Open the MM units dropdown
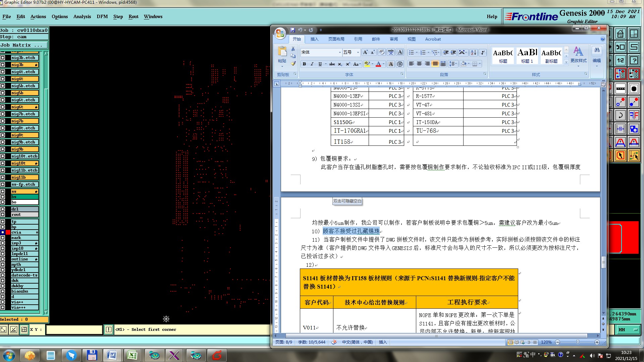Image resolution: width=644 pixels, height=362 pixels. pos(628,330)
